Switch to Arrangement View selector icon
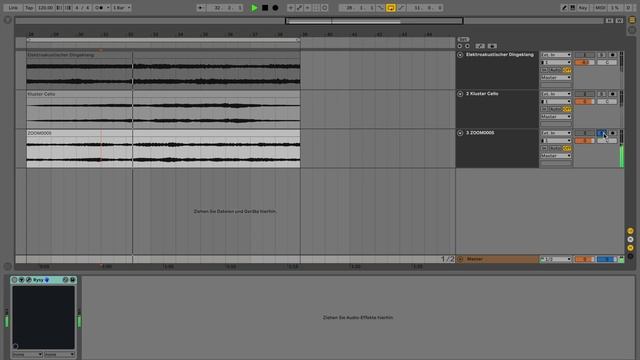 pos(632,20)
